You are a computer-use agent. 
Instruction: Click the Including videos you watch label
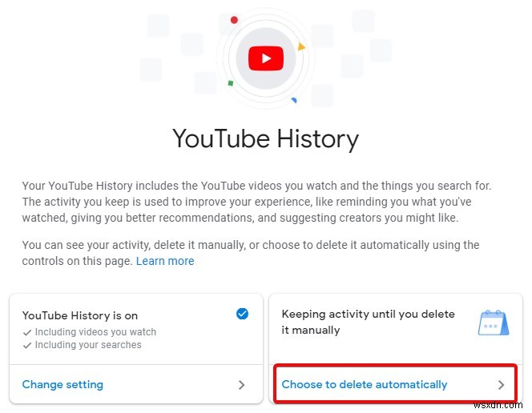click(95, 332)
